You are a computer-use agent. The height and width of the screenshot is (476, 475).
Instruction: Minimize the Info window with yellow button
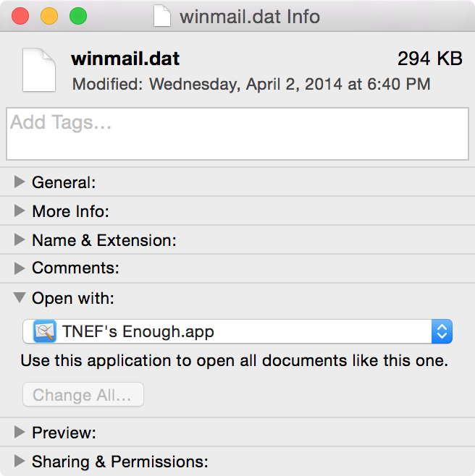coord(49,16)
